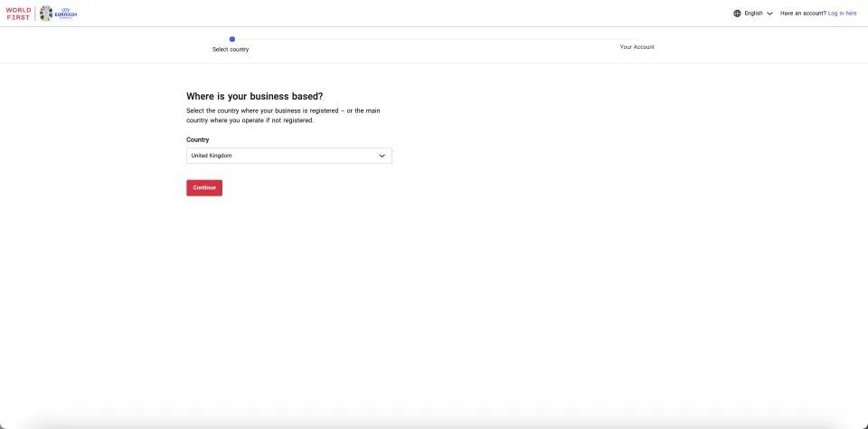Viewport: 868px width, 429px height.
Task: Click the 'Have an account?' text
Action: point(803,14)
